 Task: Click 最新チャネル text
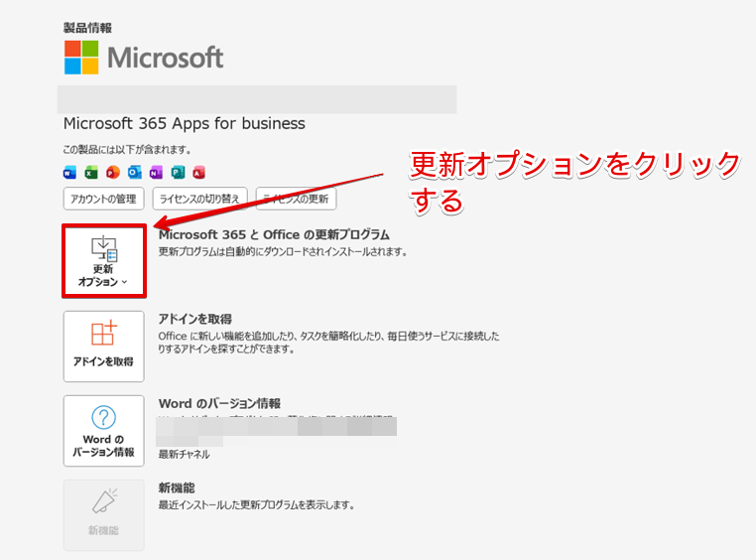[185, 455]
